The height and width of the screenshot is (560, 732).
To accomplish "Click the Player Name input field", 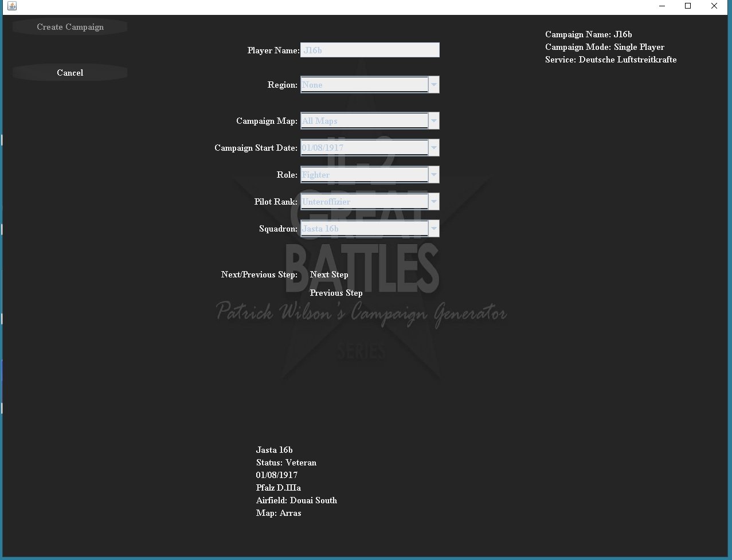I will (x=370, y=50).
